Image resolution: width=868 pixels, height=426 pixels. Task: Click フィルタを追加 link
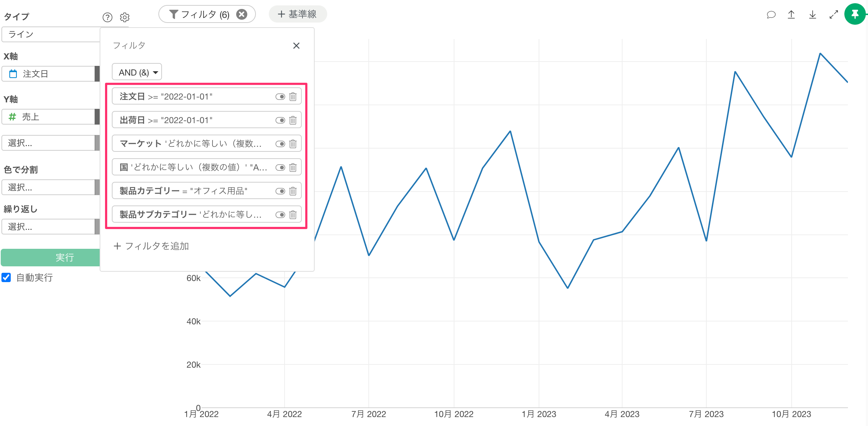[151, 246]
